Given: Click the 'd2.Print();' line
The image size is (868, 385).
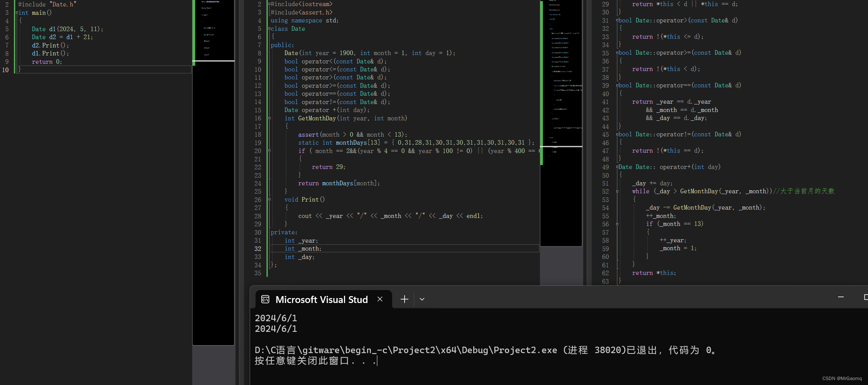Looking at the screenshot, I should tap(50, 46).
